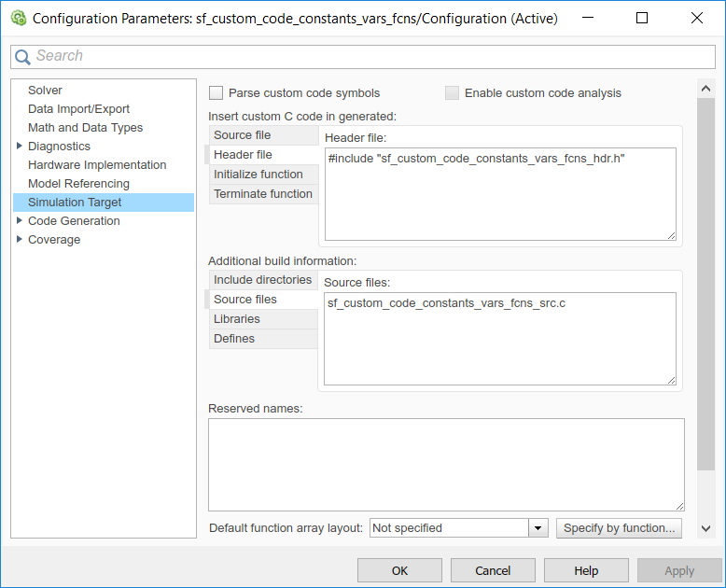Screen dimensions: 726x588
Task: Expand the Coverage tree node
Action: pos(19,239)
